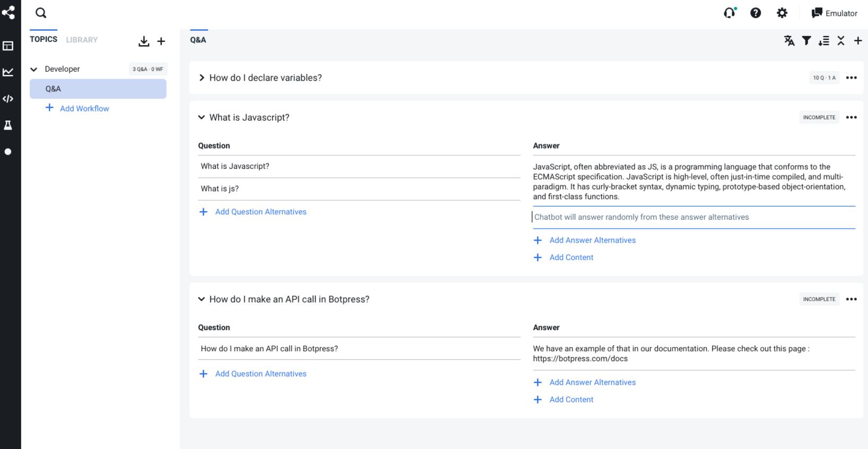This screenshot has width=868, height=449.
Task: Select the Q&A item under Developer
Action: coord(98,89)
